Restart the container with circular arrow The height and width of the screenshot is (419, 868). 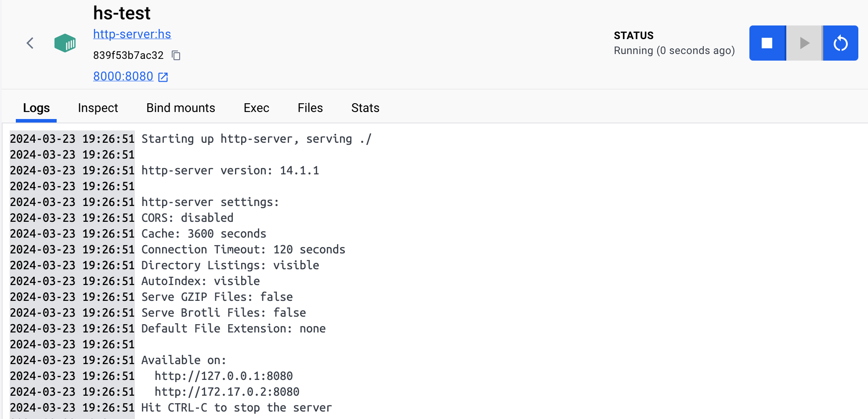[841, 43]
